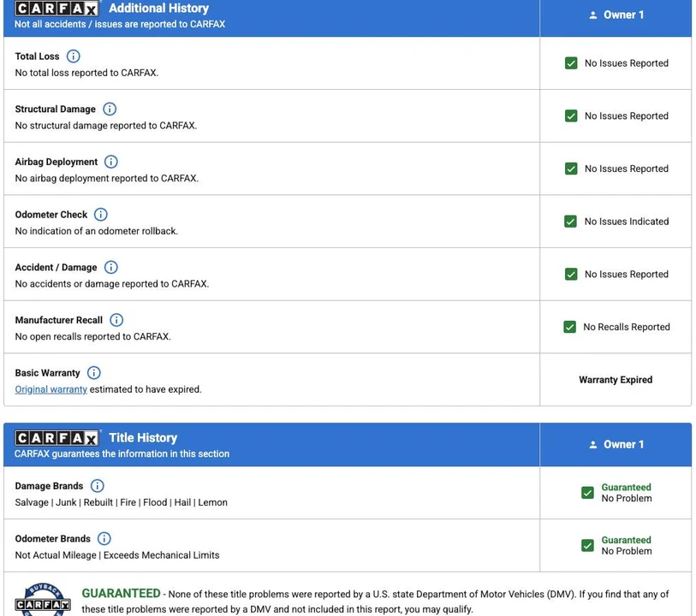Click the Title History section title
The height and width of the screenshot is (616, 696).
pos(143,438)
